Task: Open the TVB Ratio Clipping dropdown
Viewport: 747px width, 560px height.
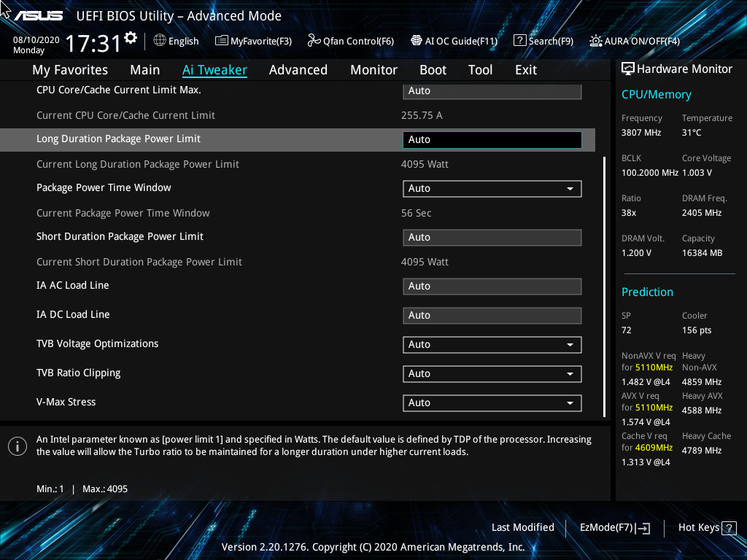Action: pyautogui.click(x=492, y=374)
